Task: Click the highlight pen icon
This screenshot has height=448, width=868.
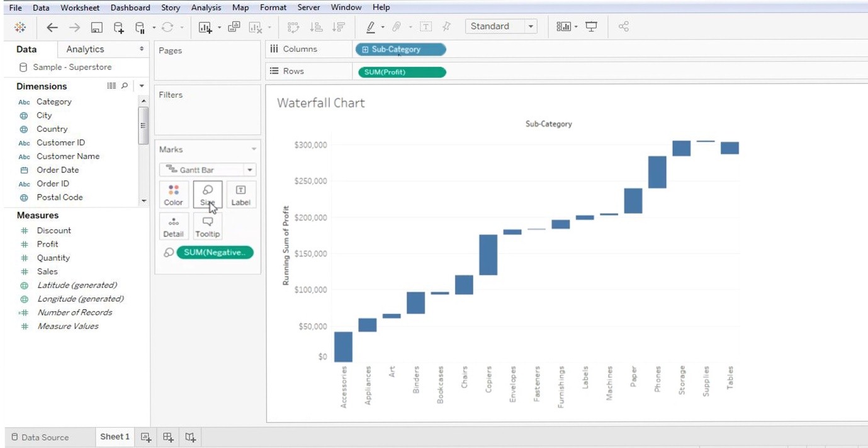Action: point(370,27)
